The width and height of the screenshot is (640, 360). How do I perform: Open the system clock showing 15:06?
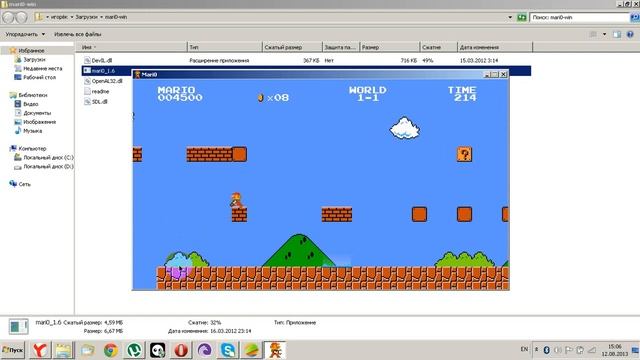pyautogui.click(x=614, y=350)
